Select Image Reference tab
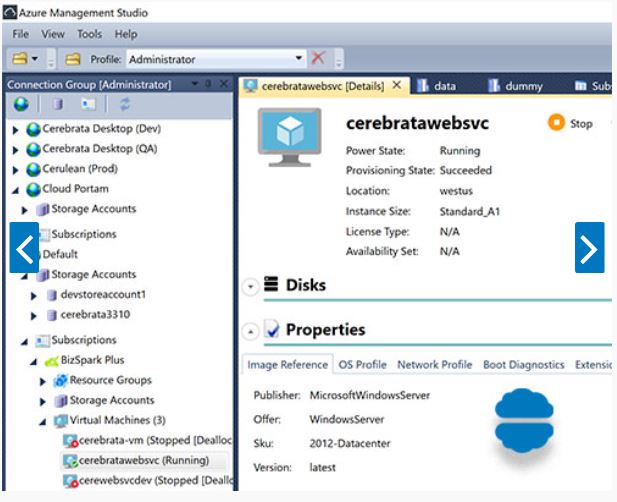Image resolution: width=617 pixels, height=502 pixels. (288, 365)
